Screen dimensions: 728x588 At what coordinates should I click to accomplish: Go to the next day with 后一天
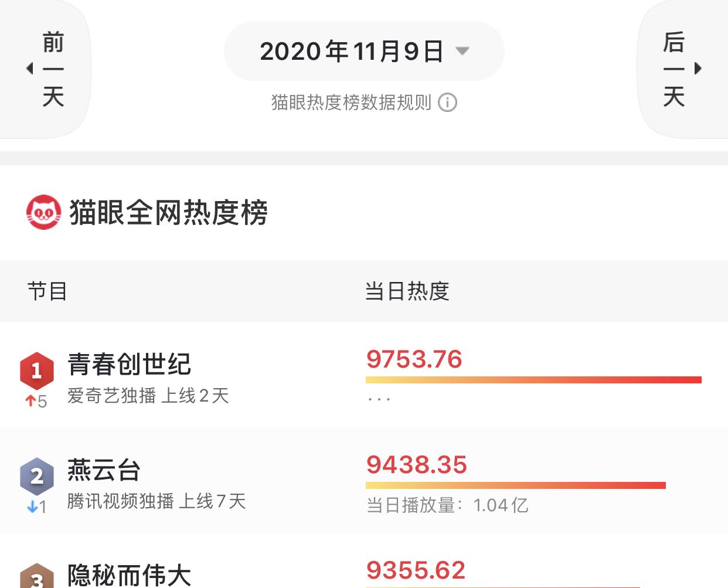point(674,68)
